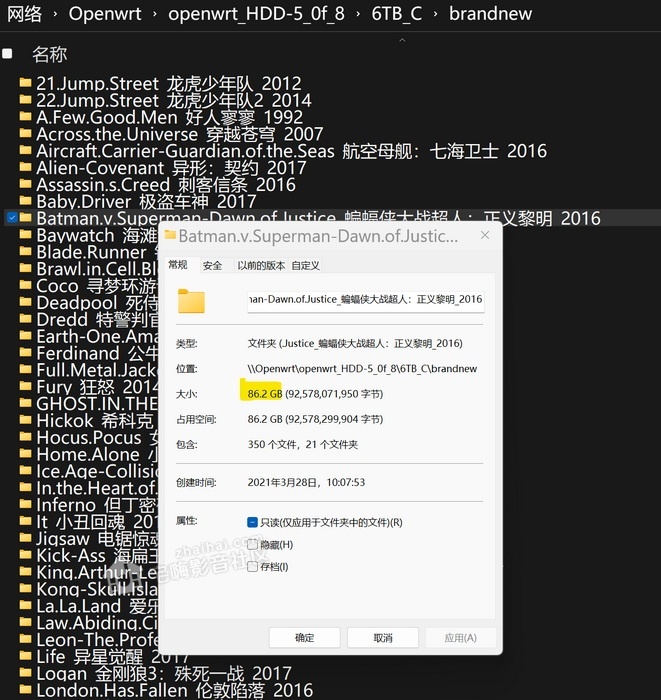Viewport: 661px width, 700px height.
Task: Select Baby.Driver 极盗车神 2017 folder name
Action: click(146, 201)
